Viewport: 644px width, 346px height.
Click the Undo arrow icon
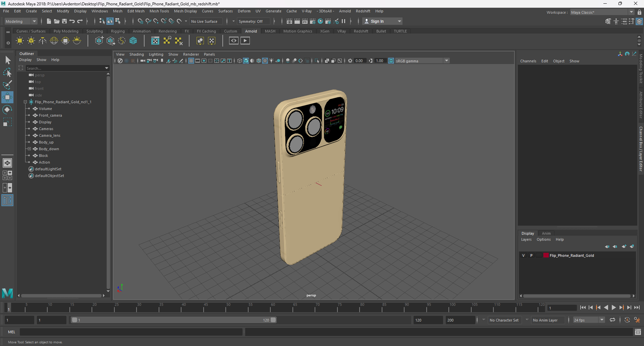(x=72, y=21)
